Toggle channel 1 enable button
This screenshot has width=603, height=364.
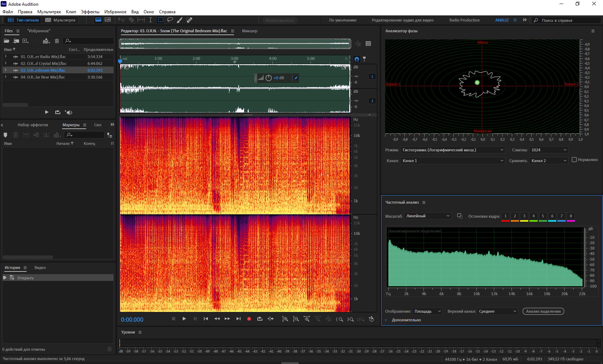[372, 76]
